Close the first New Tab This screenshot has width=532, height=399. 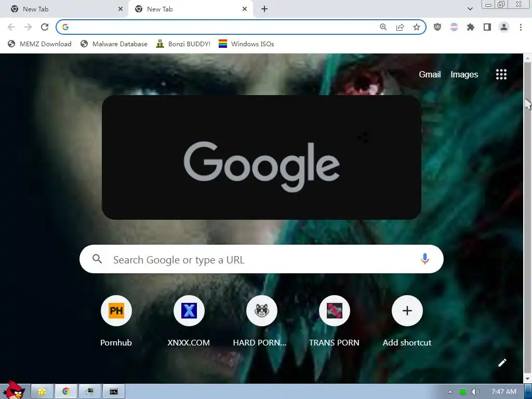click(121, 9)
